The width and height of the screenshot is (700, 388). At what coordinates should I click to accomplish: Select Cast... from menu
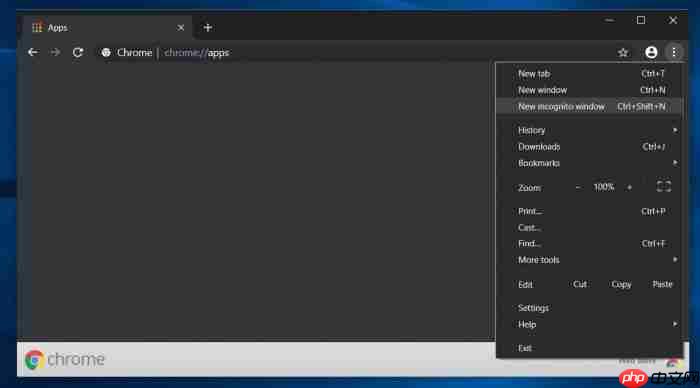[589, 228]
